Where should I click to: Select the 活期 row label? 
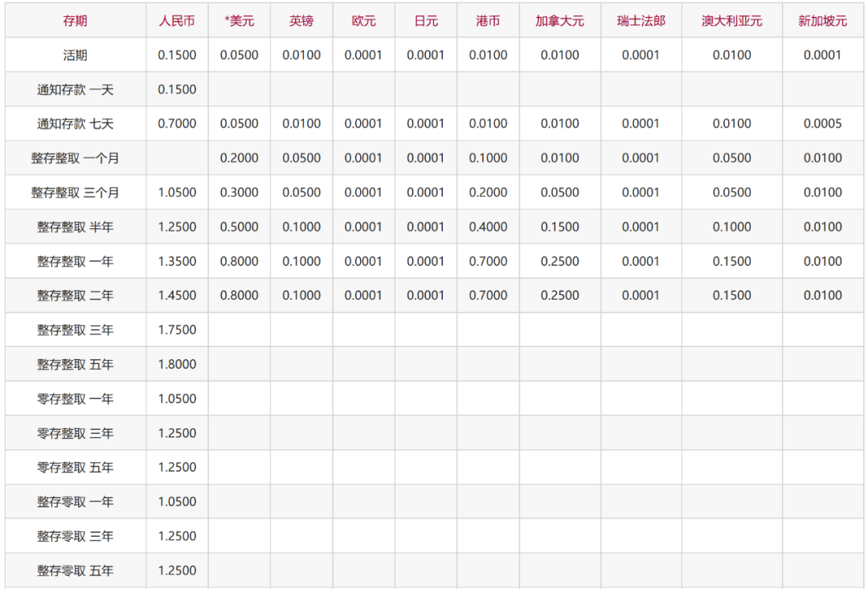click(x=76, y=55)
